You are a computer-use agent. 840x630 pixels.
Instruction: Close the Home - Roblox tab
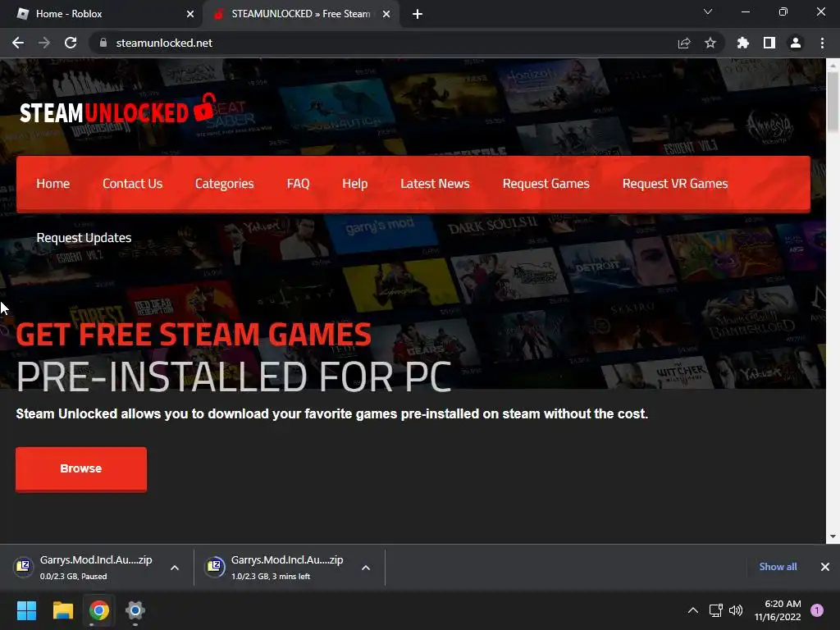[190, 14]
